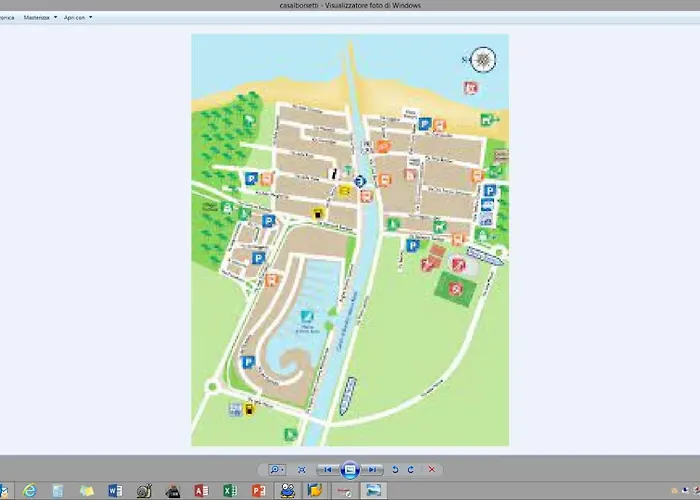Click the Masterizza dropdown arrow
Image resolution: width=700 pixels, height=500 pixels.
55,17
